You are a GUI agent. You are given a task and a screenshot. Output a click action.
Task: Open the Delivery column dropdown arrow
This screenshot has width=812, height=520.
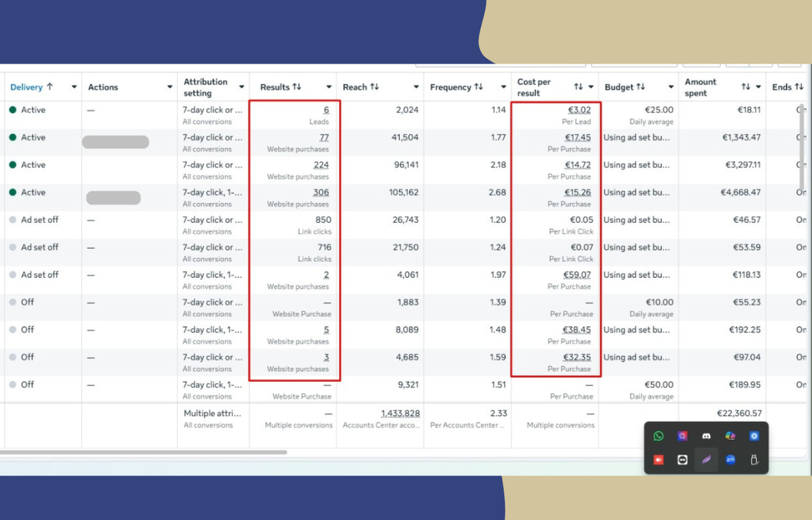[x=73, y=87]
